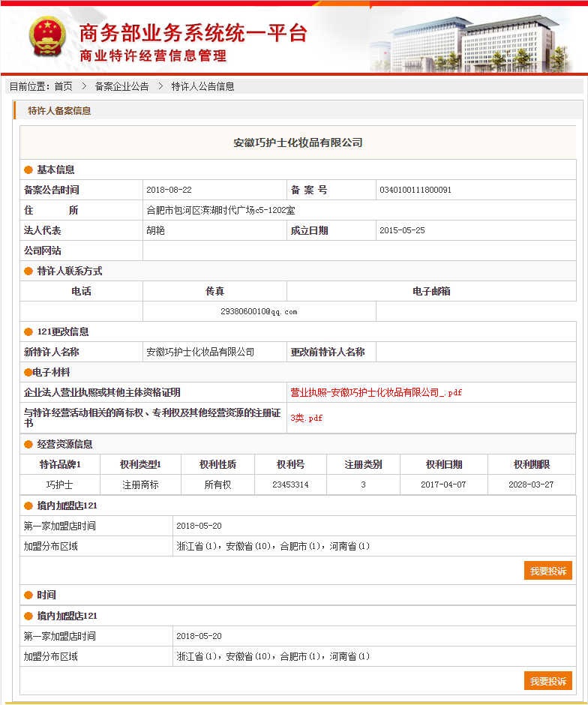This screenshot has width=588, height=705.
Task: Open 营业执照-安徽巧护士化妆品有限公司 PDF file
Action: point(376,392)
